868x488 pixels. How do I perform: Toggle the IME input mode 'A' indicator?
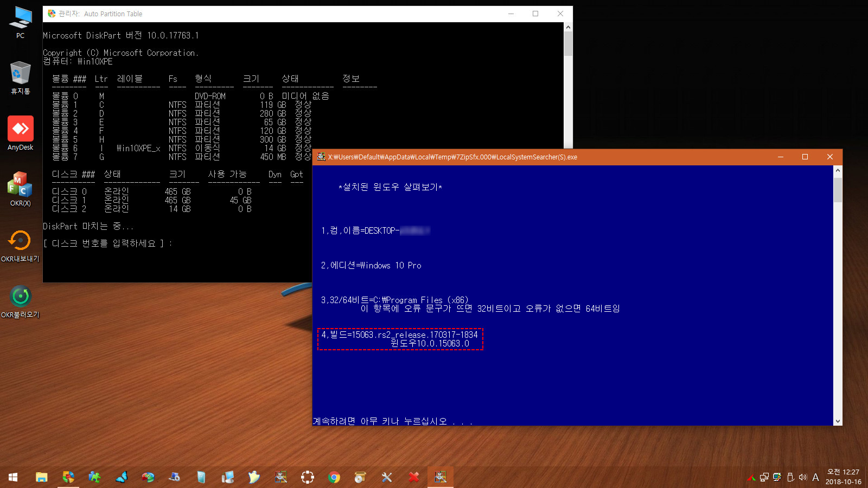pyautogui.click(x=815, y=478)
